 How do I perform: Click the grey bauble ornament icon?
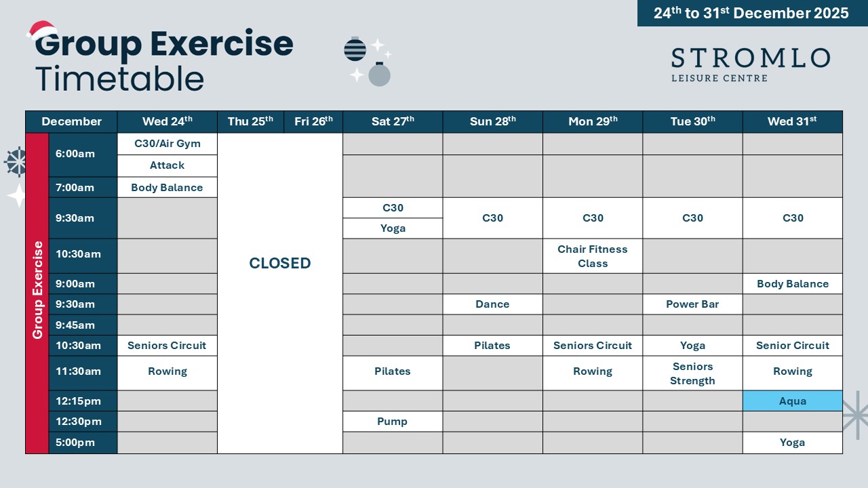pyautogui.click(x=379, y=74)
